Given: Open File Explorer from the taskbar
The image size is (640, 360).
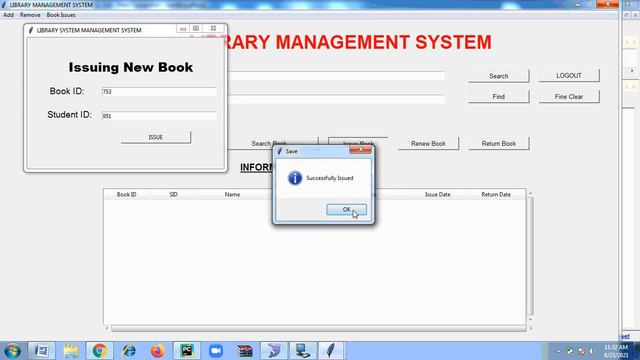Looking at the screenshot, I should (x=71, y=351).
